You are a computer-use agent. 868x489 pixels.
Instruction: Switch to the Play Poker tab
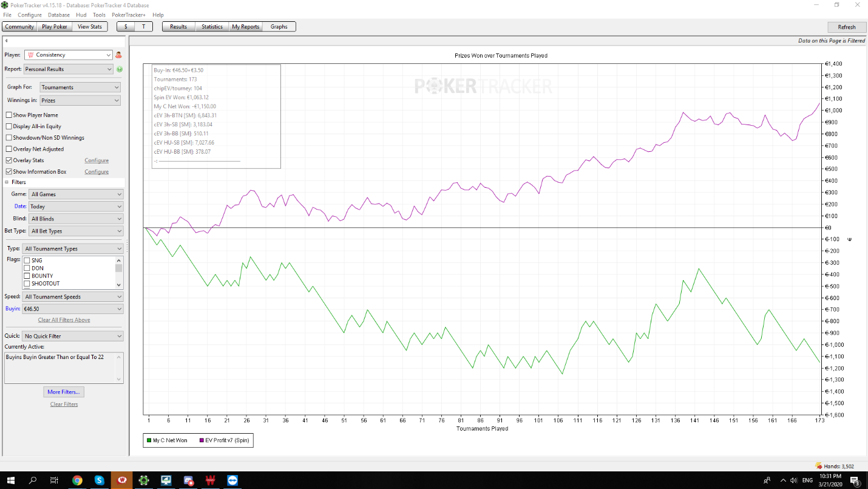(55, 27)
